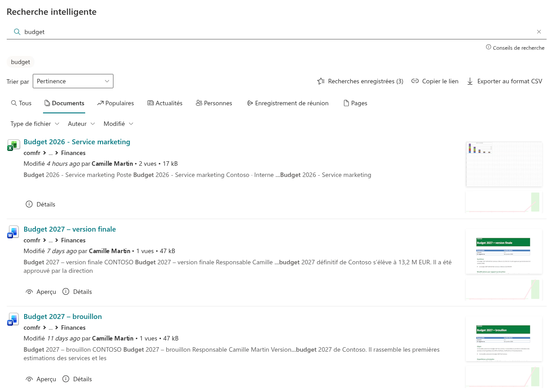
Task: Open Budget 2027 – brouillon link
Action: [63, 317]
